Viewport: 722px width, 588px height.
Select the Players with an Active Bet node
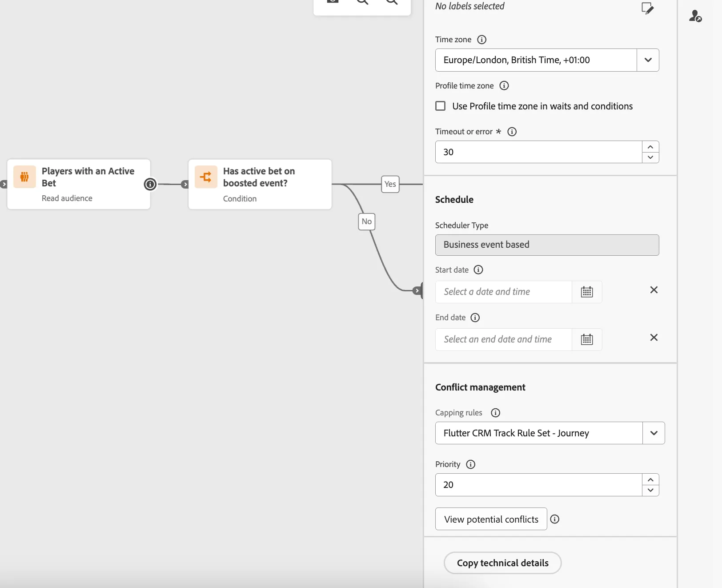click(79, 184)
